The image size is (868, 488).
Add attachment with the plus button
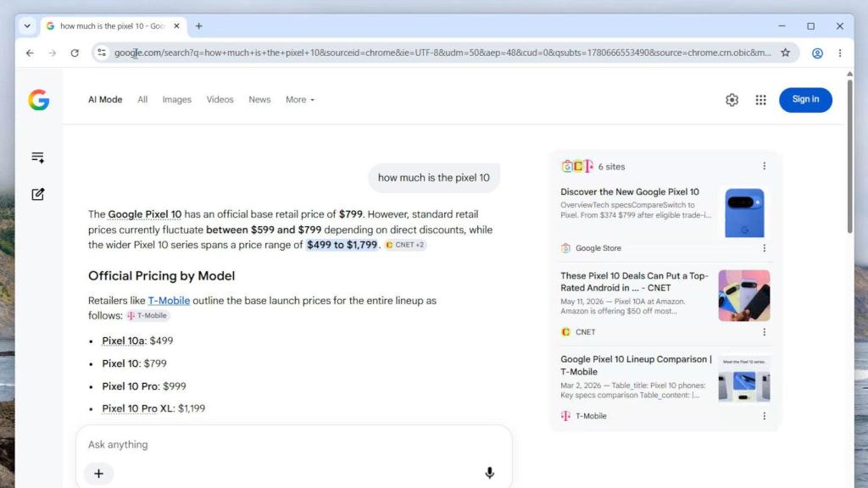point(98,474)
